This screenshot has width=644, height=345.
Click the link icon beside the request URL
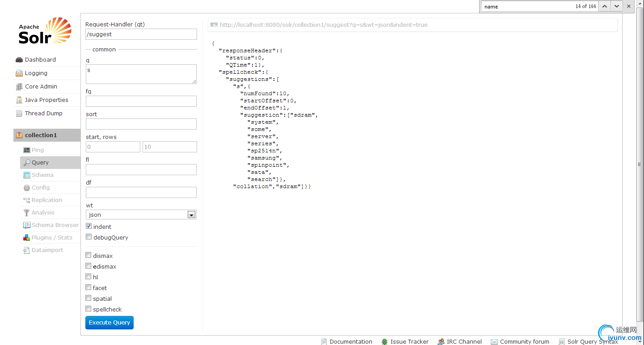click(214, 25)
